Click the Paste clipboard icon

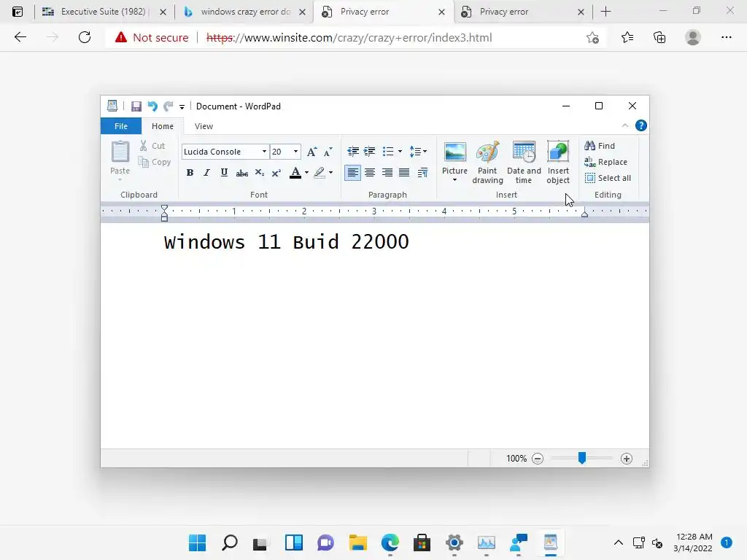(x=120, y=152)
